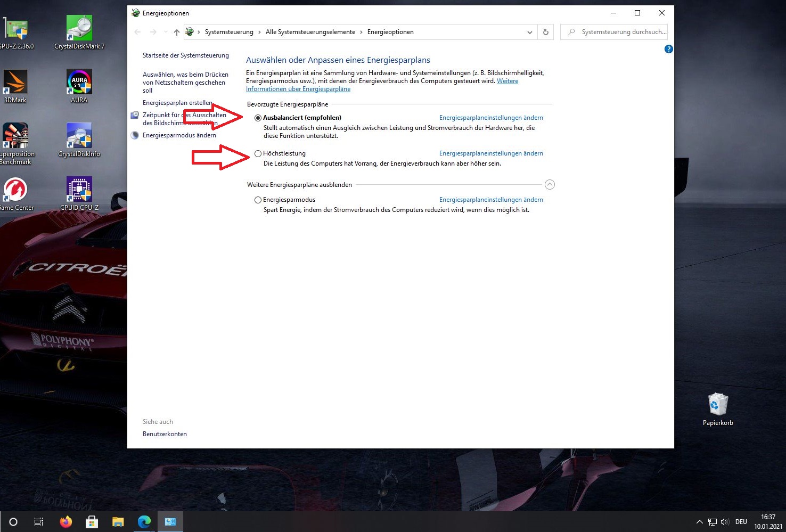Open Papierkorb recycle bin

pos(718,410)
